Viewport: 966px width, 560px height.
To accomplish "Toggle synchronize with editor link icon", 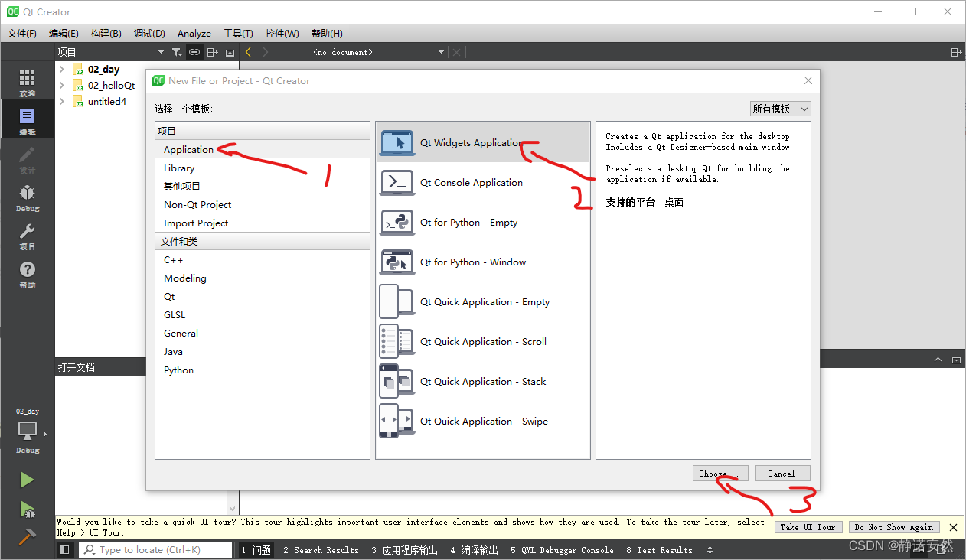I will click(x=194, y=52).
